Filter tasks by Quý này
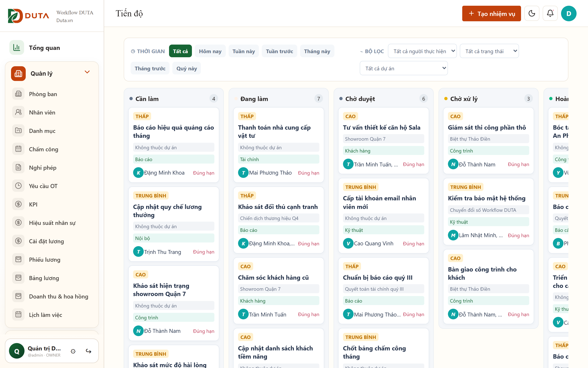The height and width of the screenshot is (368, 588). click(187, 68)
